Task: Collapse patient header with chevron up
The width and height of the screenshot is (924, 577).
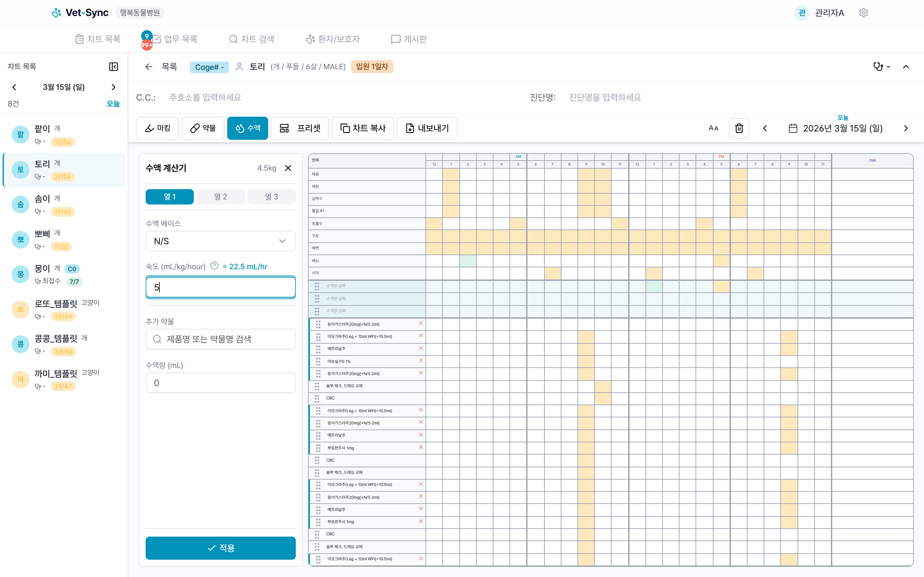Action: tap(906, 67)
